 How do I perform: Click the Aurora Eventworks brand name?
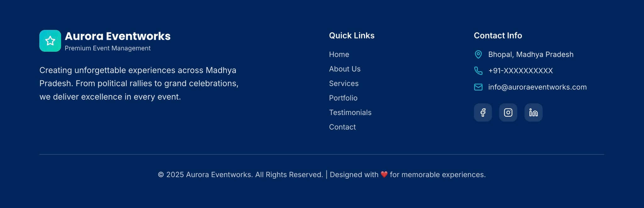click(118, 36)
